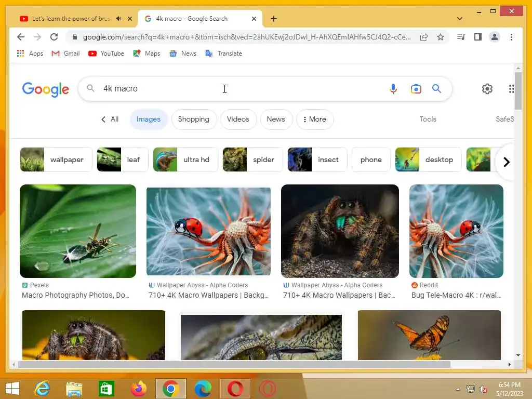This screenshot has width=532, height=399.
Task: Share this page using the share icon
Action: coord(424,37)
